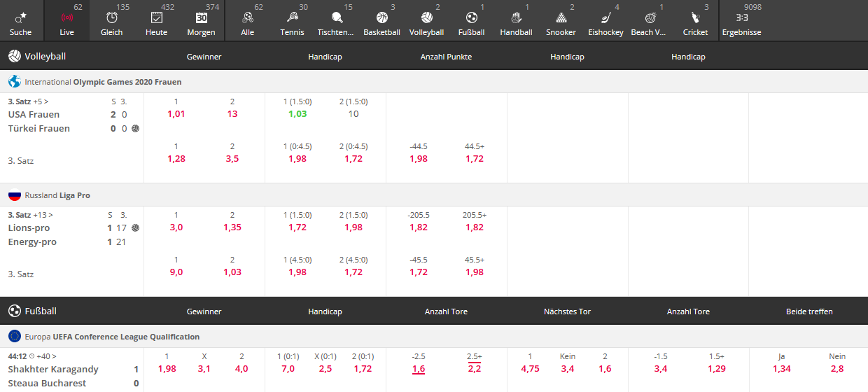The image size is (868, 392).
Task: Select over 1.5+ goals odds 1,29
Action: click(717, 369)
